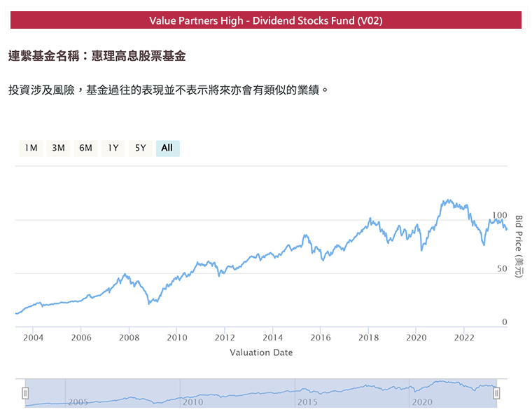Screen dimensions: 532x412
Task: Show the 5Y price range
Action: point(141,149)
